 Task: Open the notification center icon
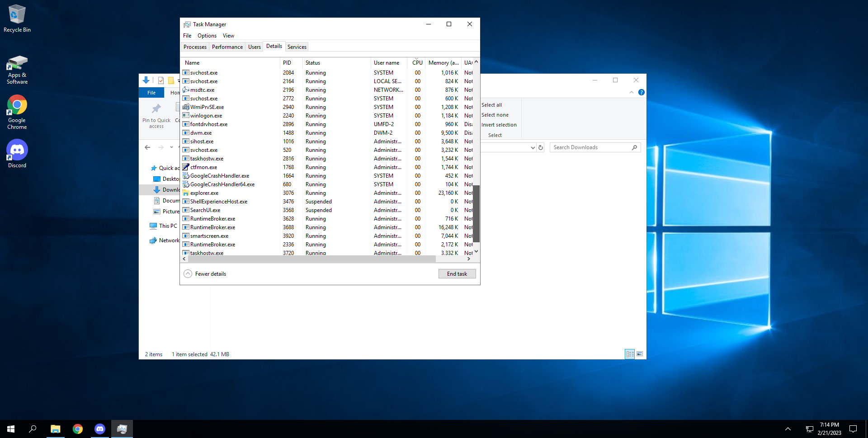pos(853,429)
